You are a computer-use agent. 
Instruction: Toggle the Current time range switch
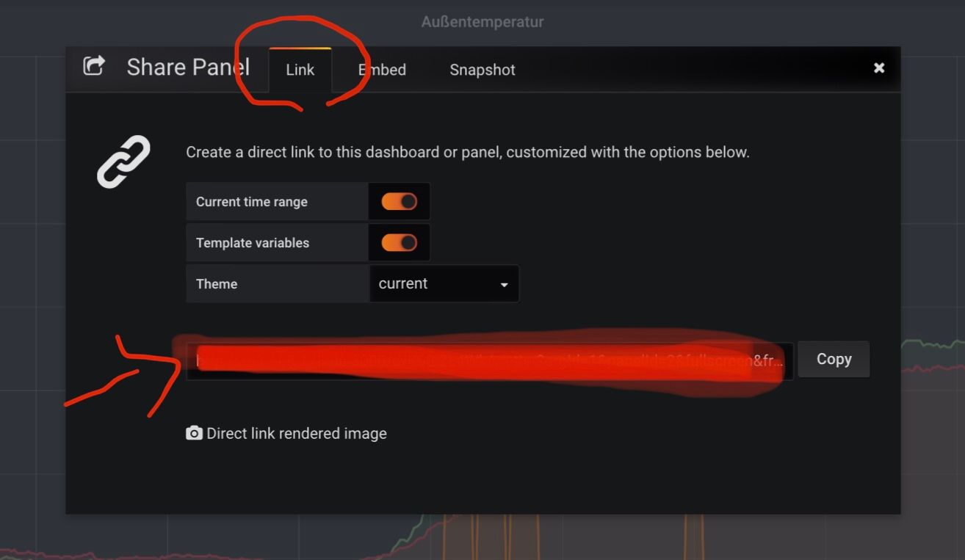coord(399,202)
